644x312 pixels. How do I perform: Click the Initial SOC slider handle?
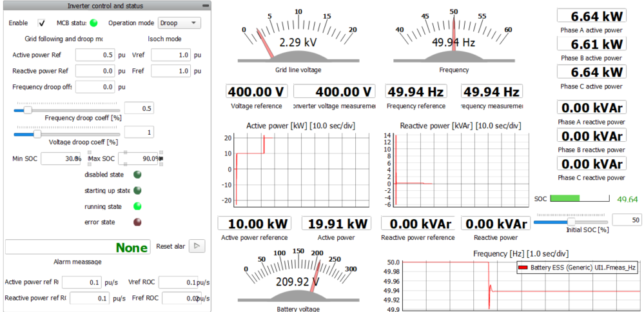coord(571,222)
